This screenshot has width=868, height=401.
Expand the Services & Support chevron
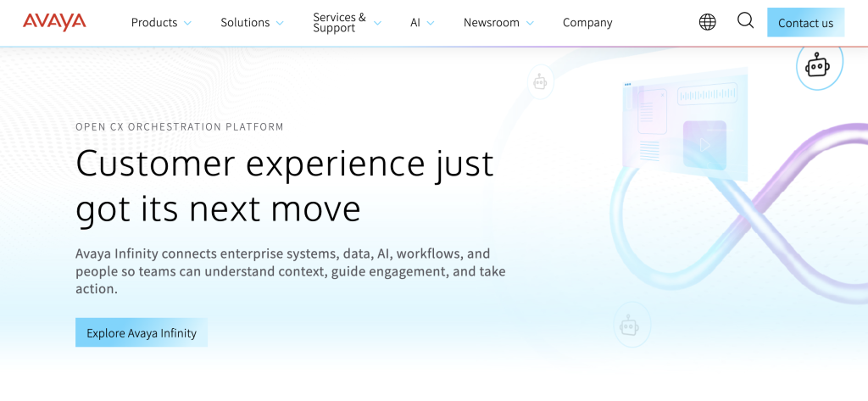377,23
